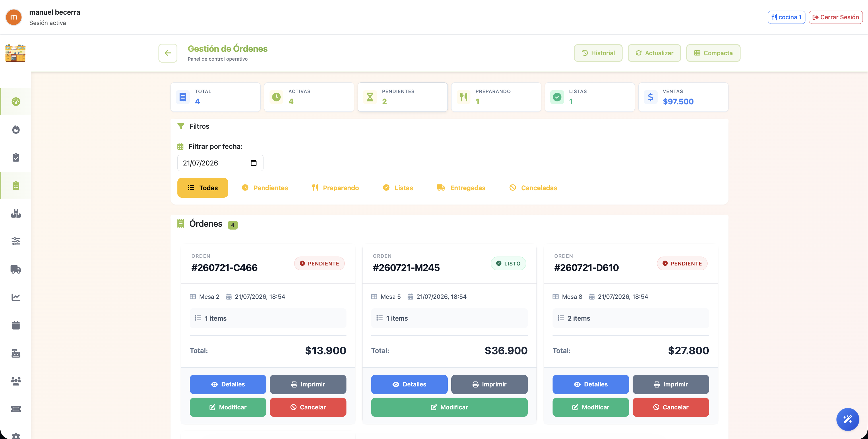
Task: Modify order #260721-M245
Action: tap(449, 407)
